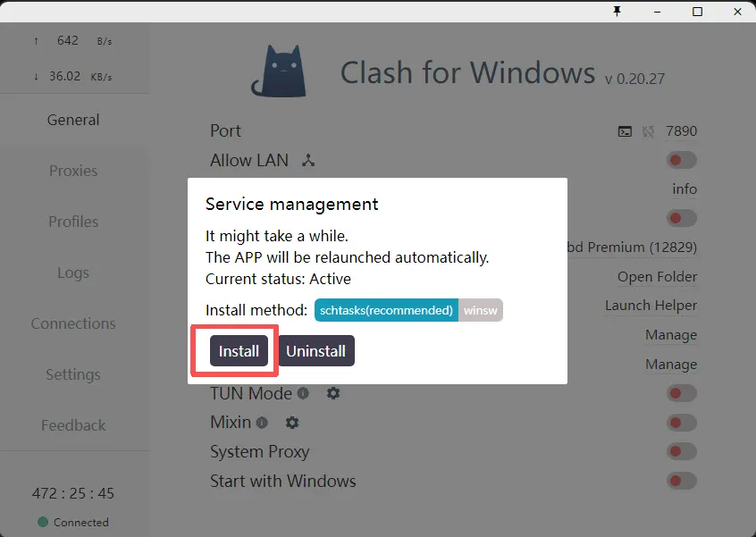Screen dimensions: 756x537
Task: Click the random port icon beside 7890
Action: point(648,131)
